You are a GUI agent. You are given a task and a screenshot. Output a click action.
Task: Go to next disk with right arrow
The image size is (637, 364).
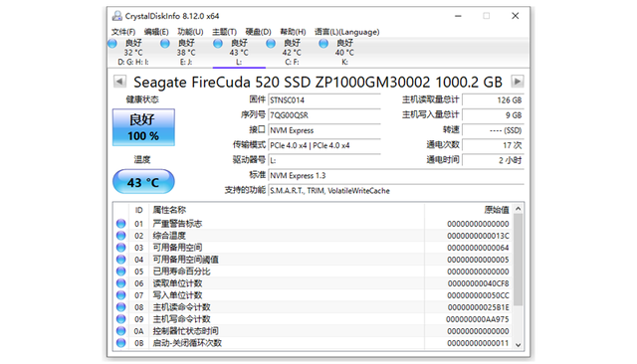[518, 82]
